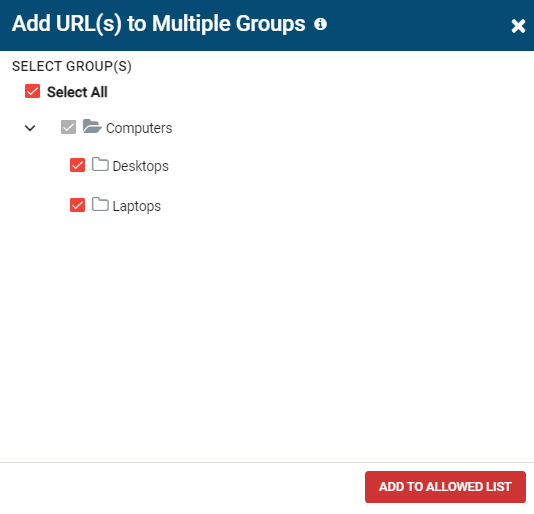Viewport: 534px width, 514px height.
Task: Uncheck the Desktops group checkbox
Action: 77,165
